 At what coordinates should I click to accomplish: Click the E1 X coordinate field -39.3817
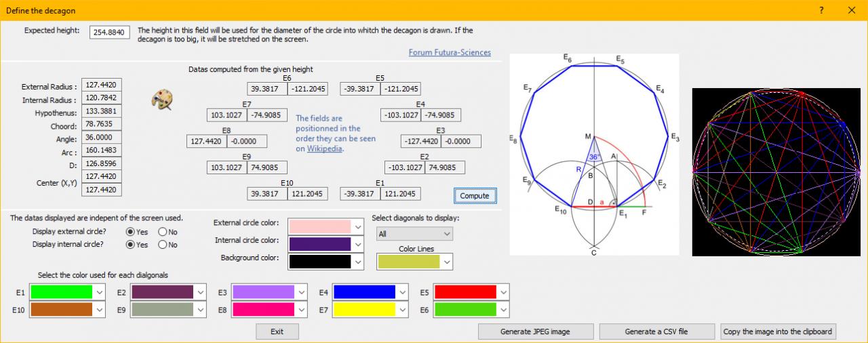pos(360,194)
